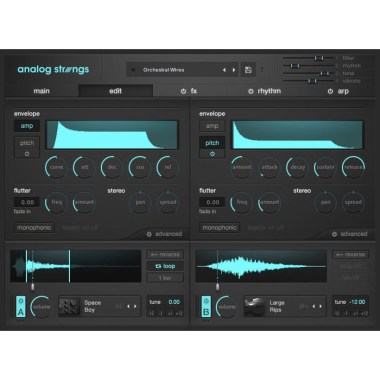
Task: Toggle monophonic mode in the left panel
Action: tap(34, 228)
